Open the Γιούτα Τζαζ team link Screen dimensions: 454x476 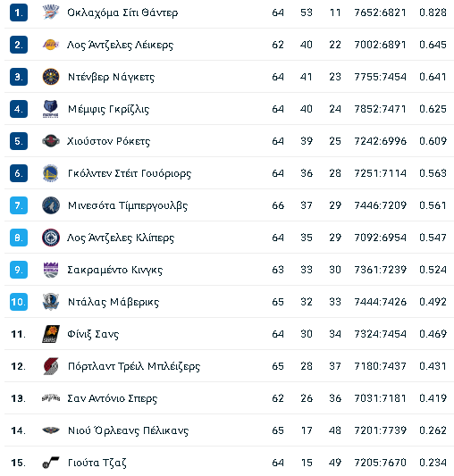97,463
